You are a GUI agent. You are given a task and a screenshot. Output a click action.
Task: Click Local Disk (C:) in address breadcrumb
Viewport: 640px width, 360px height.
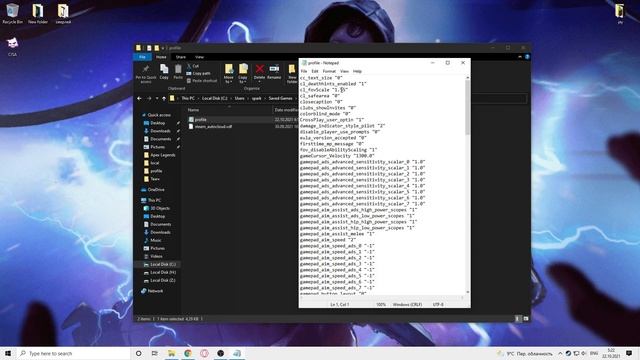215,98
